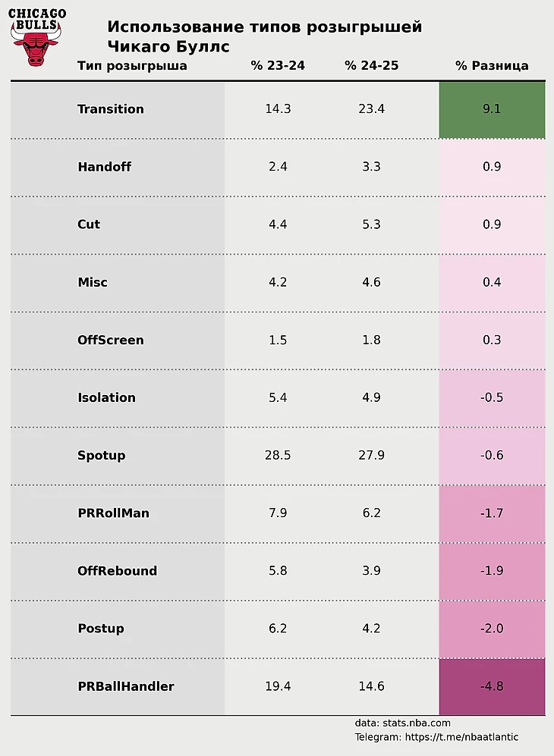
Task: Click the "% Разница" column header
Action: pos(492,66)
